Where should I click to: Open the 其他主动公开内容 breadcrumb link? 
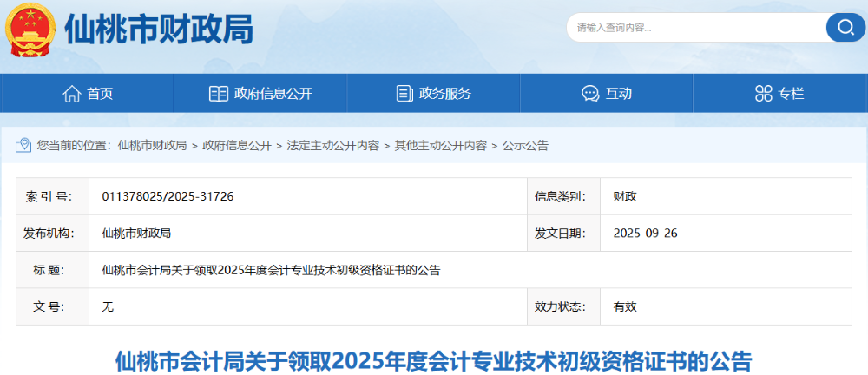point(440,146)
